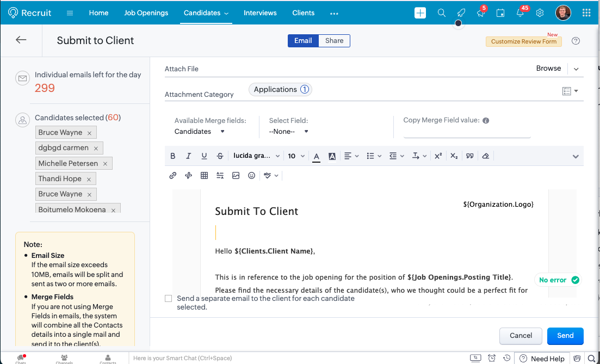Insert a blockquote with the quote icon

(469, 156)
